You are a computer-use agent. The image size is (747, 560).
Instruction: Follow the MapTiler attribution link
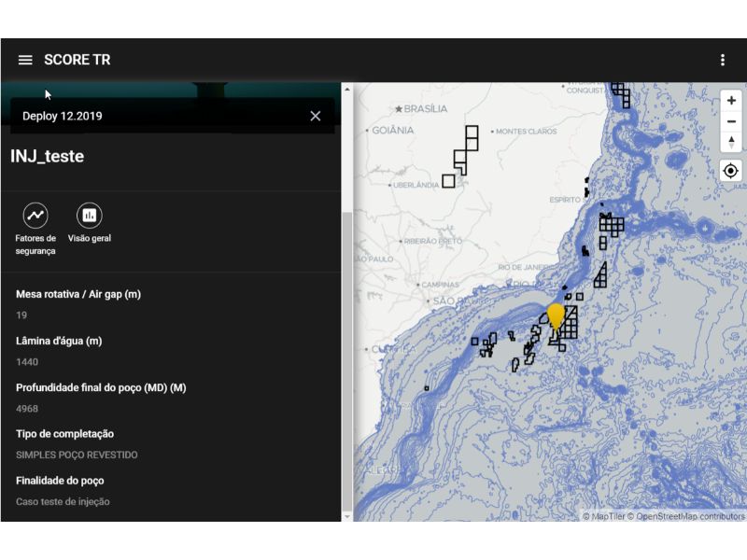click(x=603, y=516)
